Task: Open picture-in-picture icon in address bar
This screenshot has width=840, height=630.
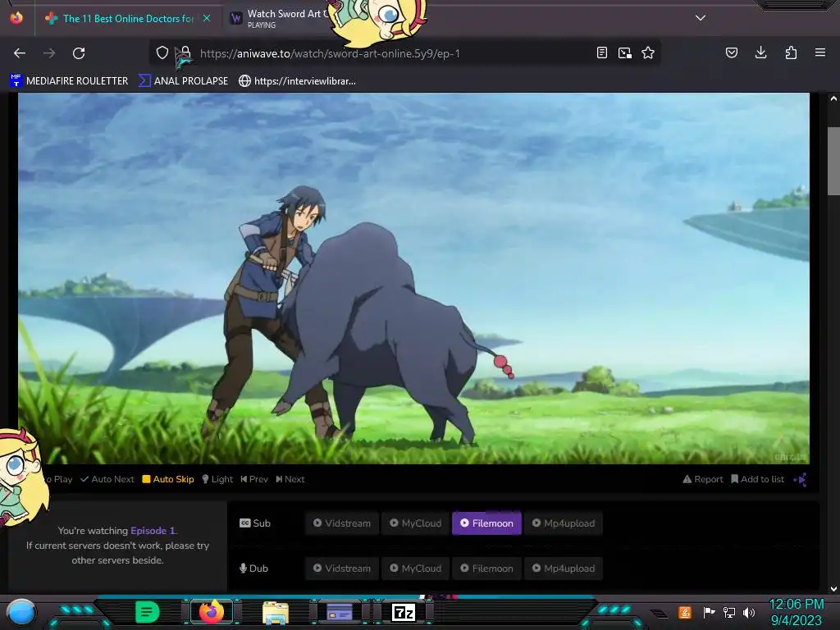Action: [624, 53]
